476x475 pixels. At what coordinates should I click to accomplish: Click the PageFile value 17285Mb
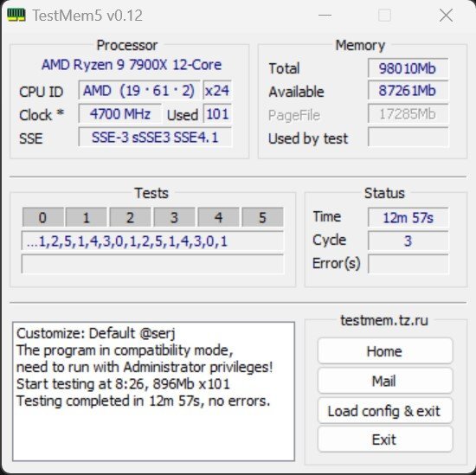408,114
